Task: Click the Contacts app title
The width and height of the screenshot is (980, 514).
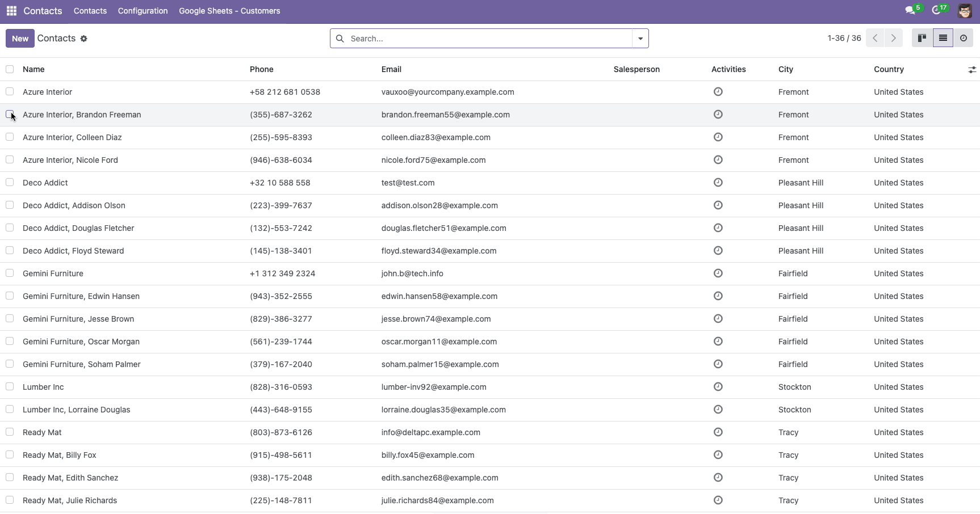Action: (x=43, y=11)
